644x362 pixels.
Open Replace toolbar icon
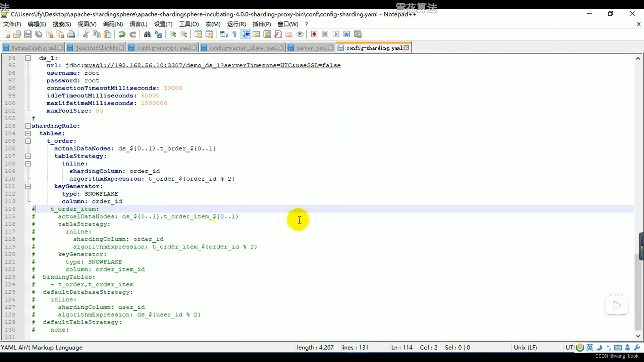(158, 34)
